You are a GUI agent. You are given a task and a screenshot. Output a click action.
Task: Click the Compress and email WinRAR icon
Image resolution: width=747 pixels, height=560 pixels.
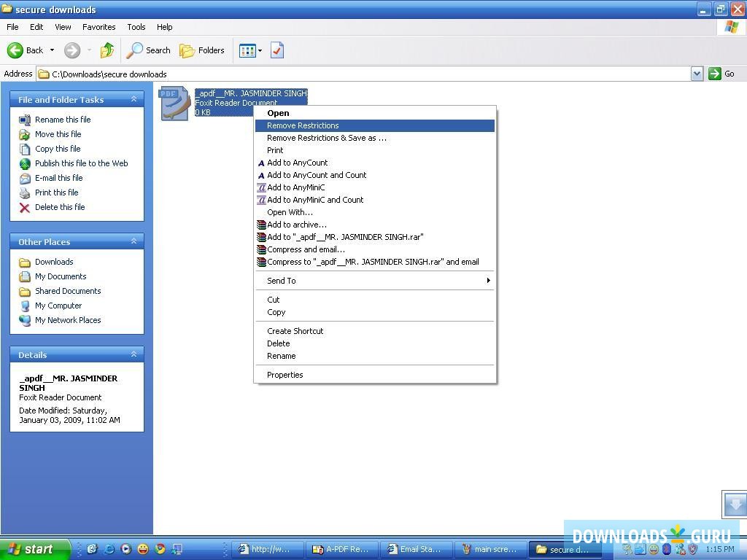pos(261,249)
